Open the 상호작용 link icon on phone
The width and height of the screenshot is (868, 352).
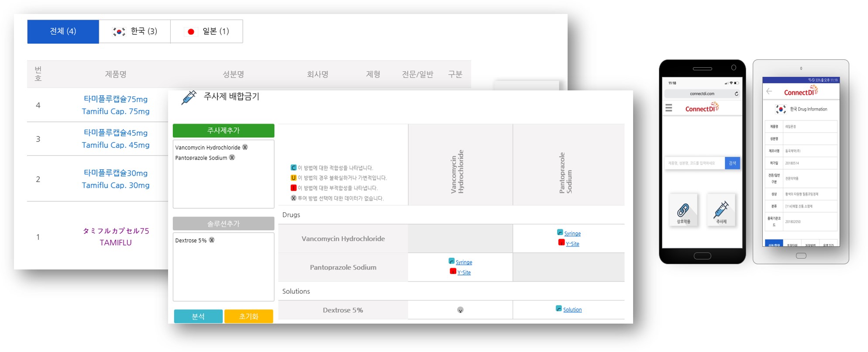pos(683,211)
